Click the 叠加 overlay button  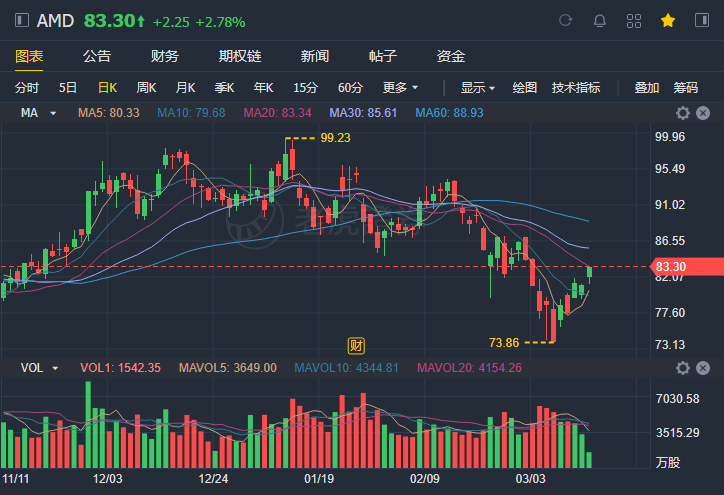pos(646,87)
